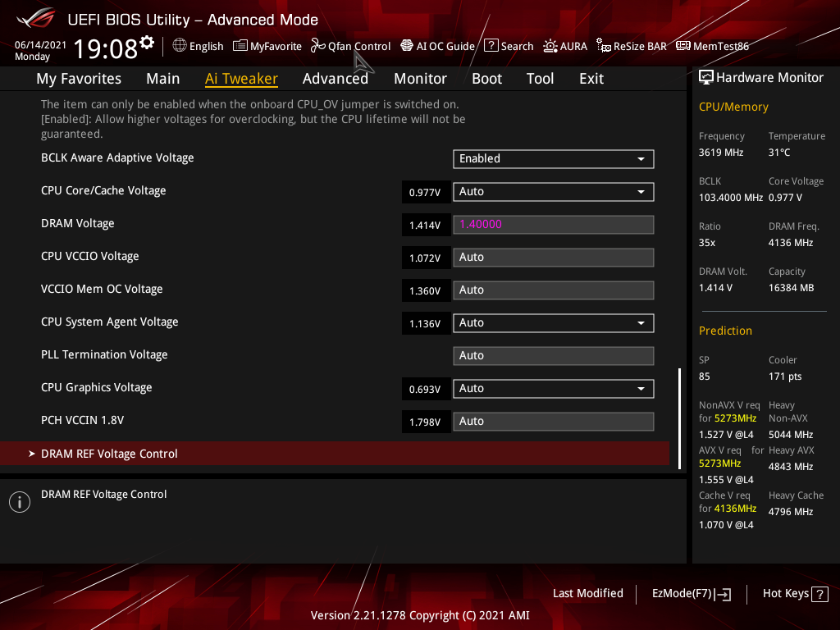Select DRAM Voltage label
This screenshot has width=840, height=630.
point(78,223)
